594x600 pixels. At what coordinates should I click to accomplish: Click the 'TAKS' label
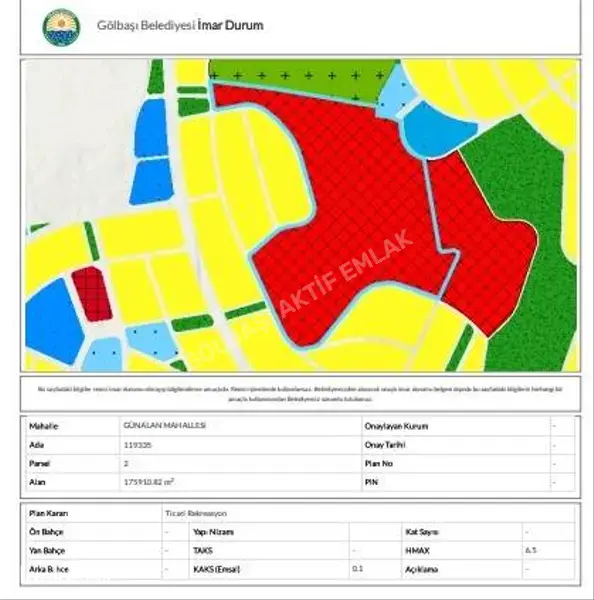coord(202,551)
